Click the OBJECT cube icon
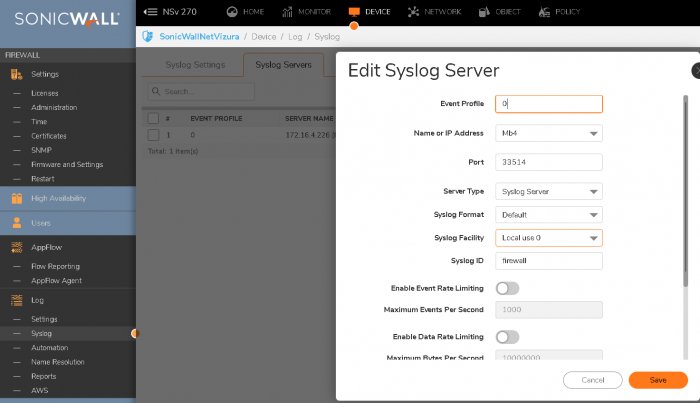 pyautogui.click(x=484, y=12)
